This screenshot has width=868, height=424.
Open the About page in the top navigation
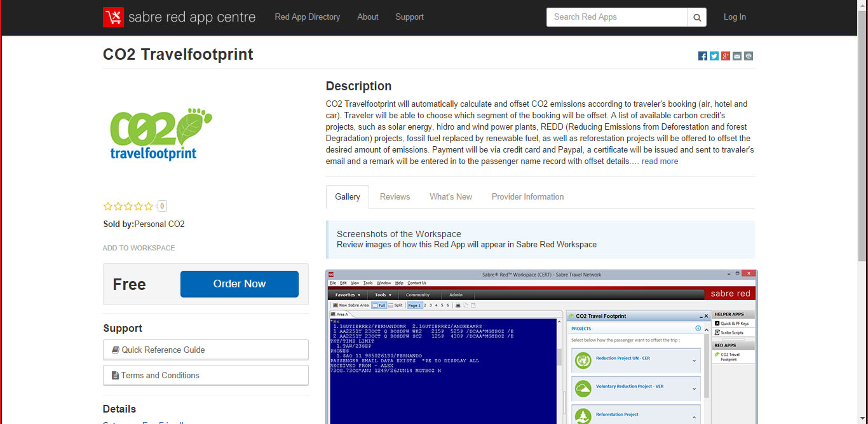coord(368,17)
